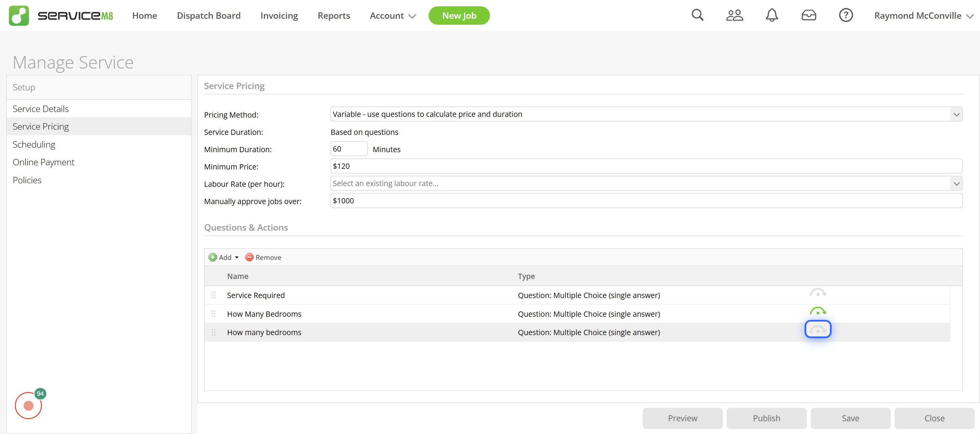Click the Type column header

526,276
